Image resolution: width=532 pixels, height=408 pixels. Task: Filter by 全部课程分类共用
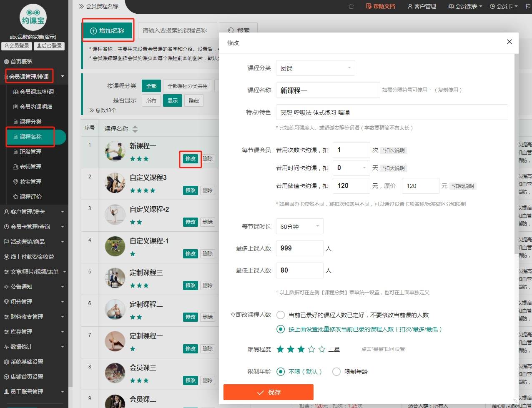188,86
